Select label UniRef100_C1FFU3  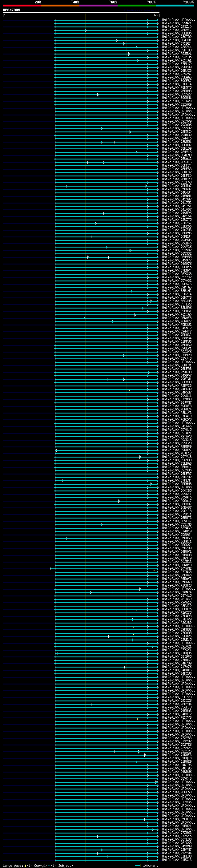[177, 341]
